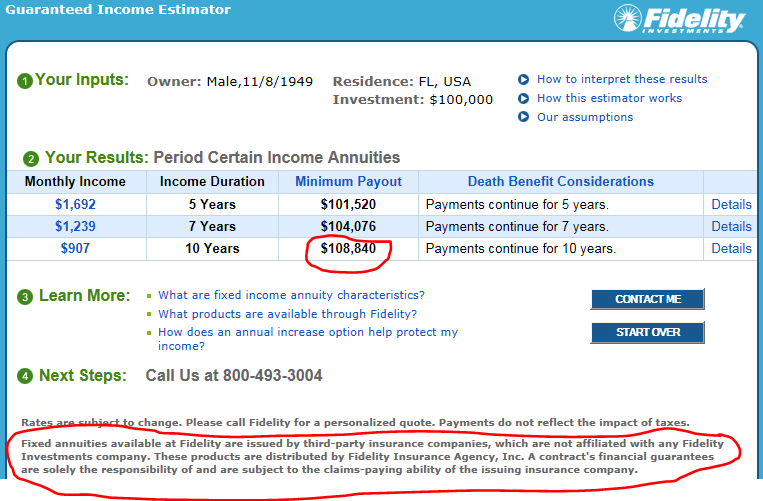
Task: Open products available through Fidelity link
Action: click(287, 314)
